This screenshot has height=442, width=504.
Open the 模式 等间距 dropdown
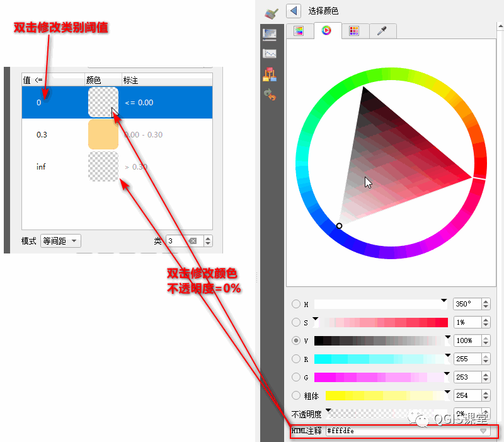(x=60, y=241)
